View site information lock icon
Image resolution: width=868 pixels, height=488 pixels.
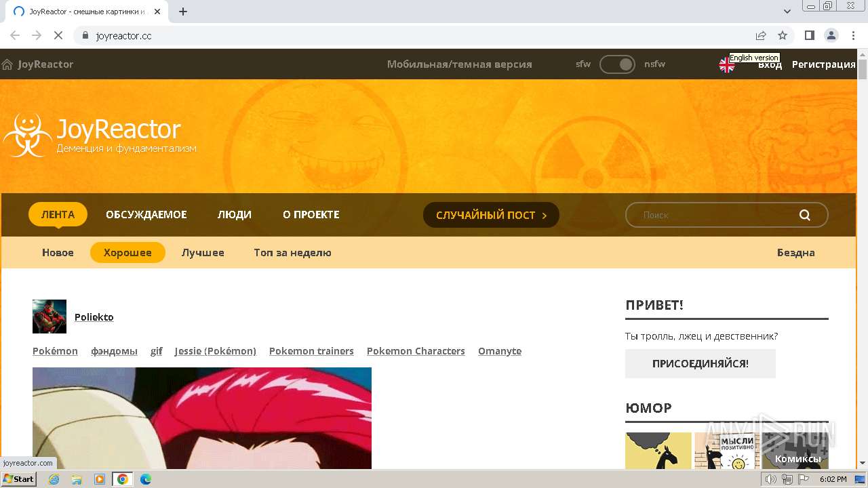(x=85, y=35)
